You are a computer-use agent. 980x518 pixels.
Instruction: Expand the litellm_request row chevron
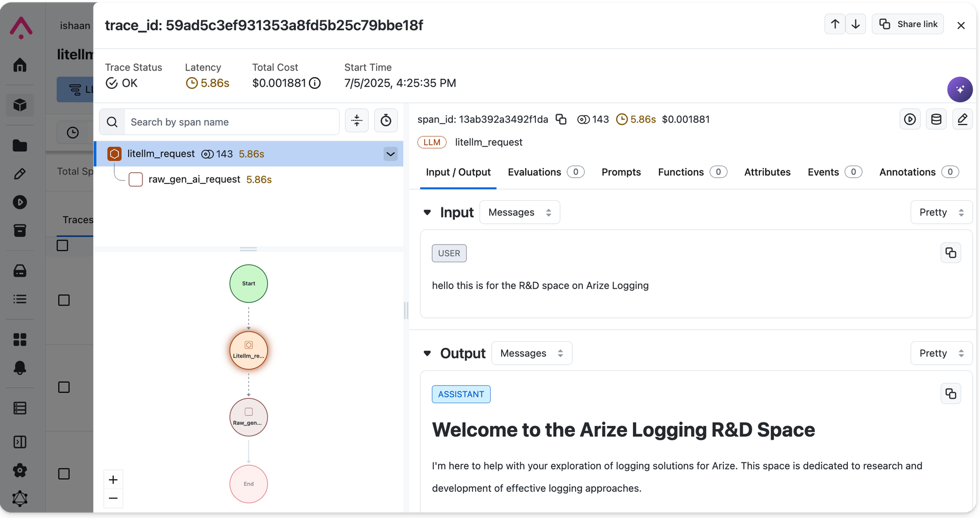390,154
